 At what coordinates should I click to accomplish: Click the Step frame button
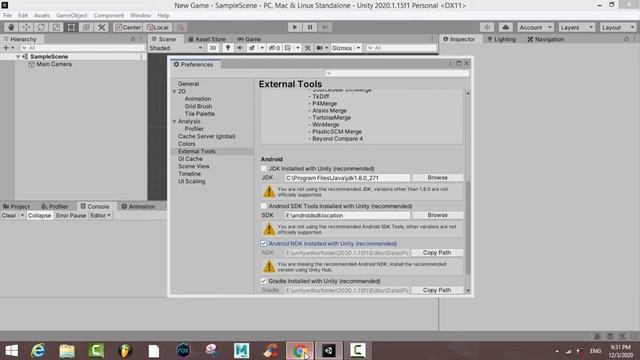coord(325,27)
